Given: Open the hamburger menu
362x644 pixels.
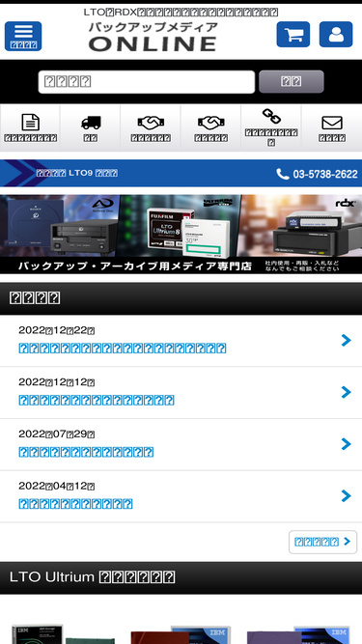Looking at the screenshot, I should point(23,36).
